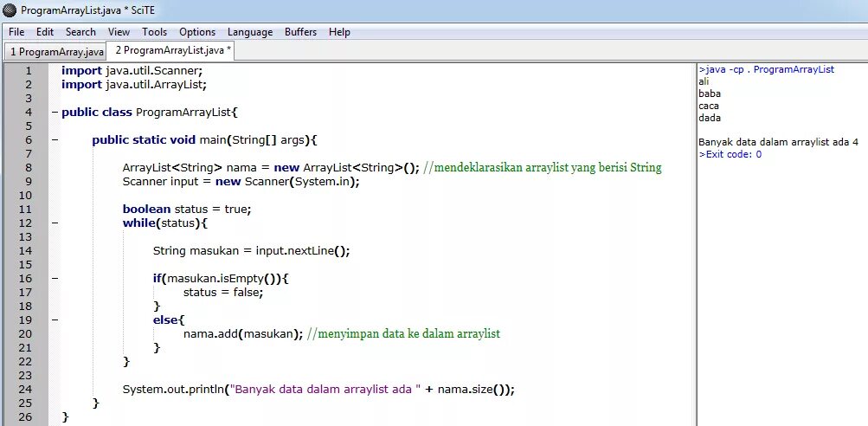The width and height of the screenshot is (868, 426).
Task: Open the Language menu
Action: pos(250,32)
